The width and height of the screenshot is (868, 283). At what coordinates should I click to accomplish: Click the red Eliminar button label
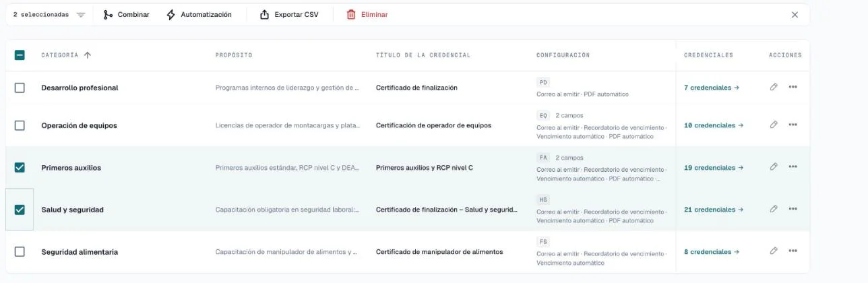click(x=375, y=15)
